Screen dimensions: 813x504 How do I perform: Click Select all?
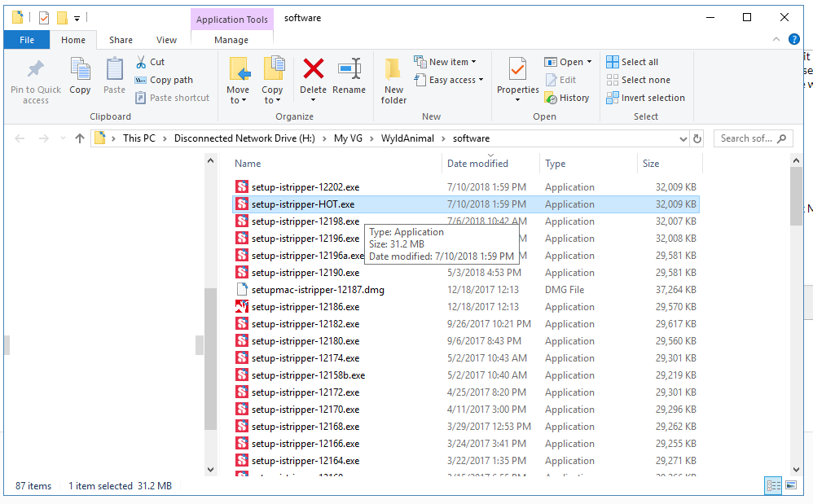coord(632,62)
